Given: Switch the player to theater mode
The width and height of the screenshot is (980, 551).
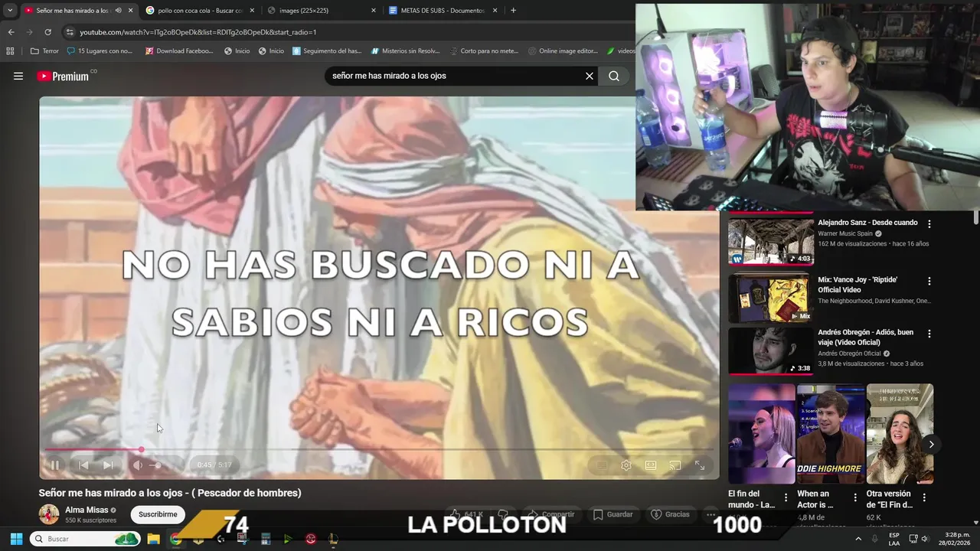Looking at the screenshot, I should [651, 465].
